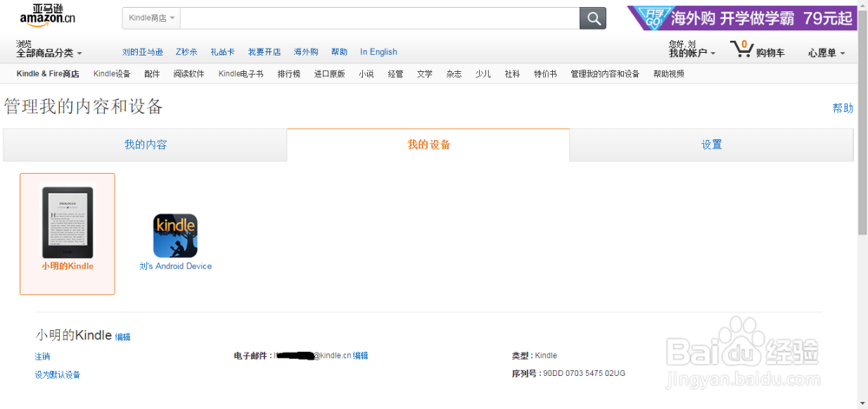Switch to 我的内容 tab
Viewport: 868px width, 409px height.
(x=145, y=145)
